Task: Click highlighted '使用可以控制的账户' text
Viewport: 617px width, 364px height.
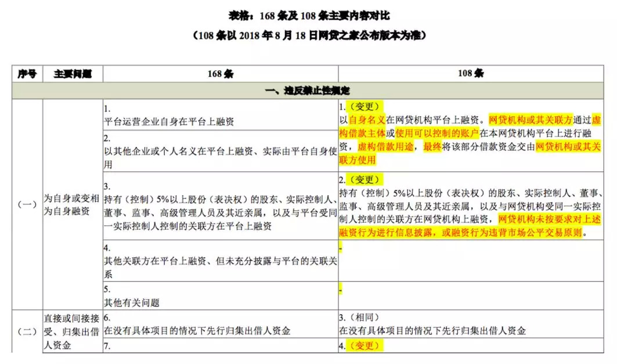Action: (437, 134)
